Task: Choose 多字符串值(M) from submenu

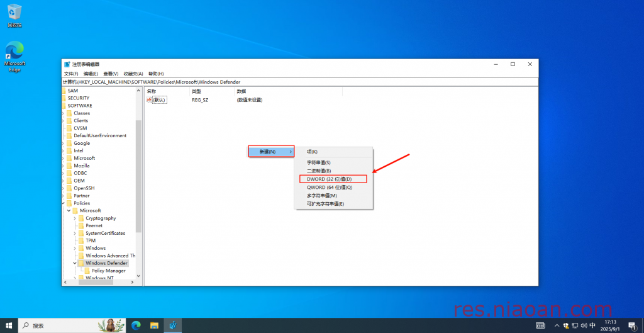Action: (333, 195)
